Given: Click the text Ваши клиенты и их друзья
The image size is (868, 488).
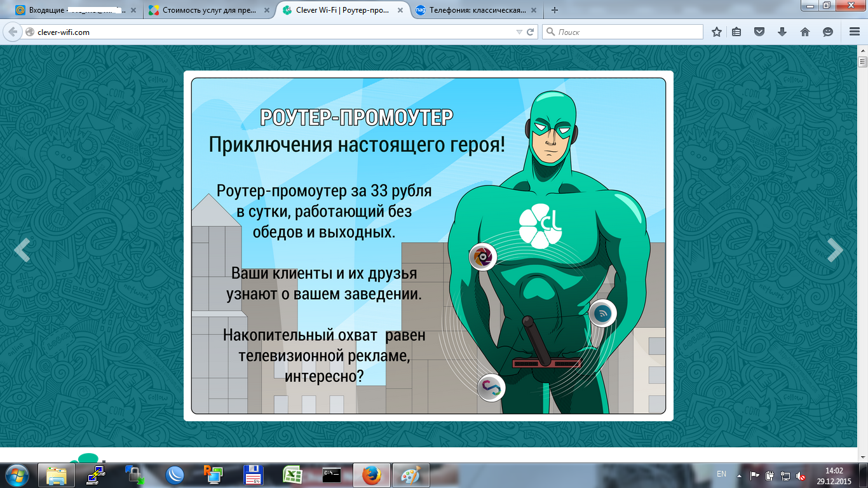Looking at the screenshot, I should click(324, 273).
